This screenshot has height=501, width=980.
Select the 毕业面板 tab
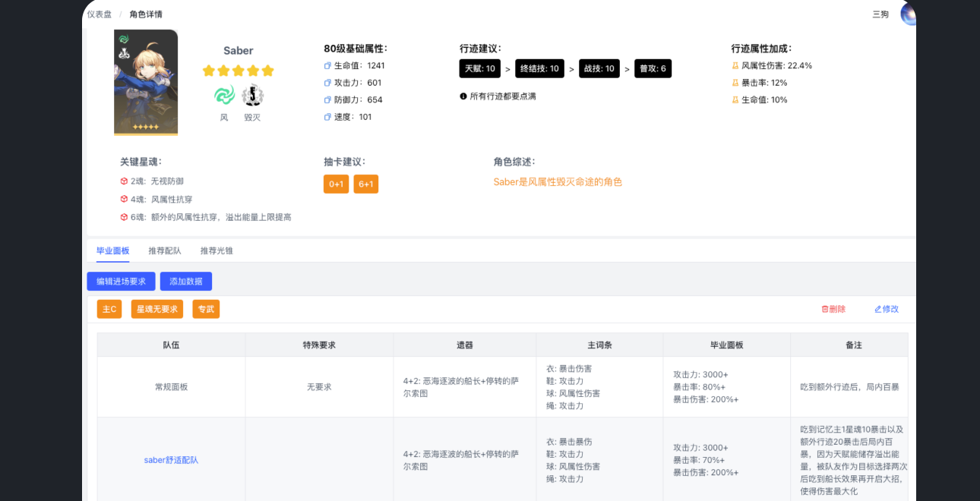tap(112, 250)
